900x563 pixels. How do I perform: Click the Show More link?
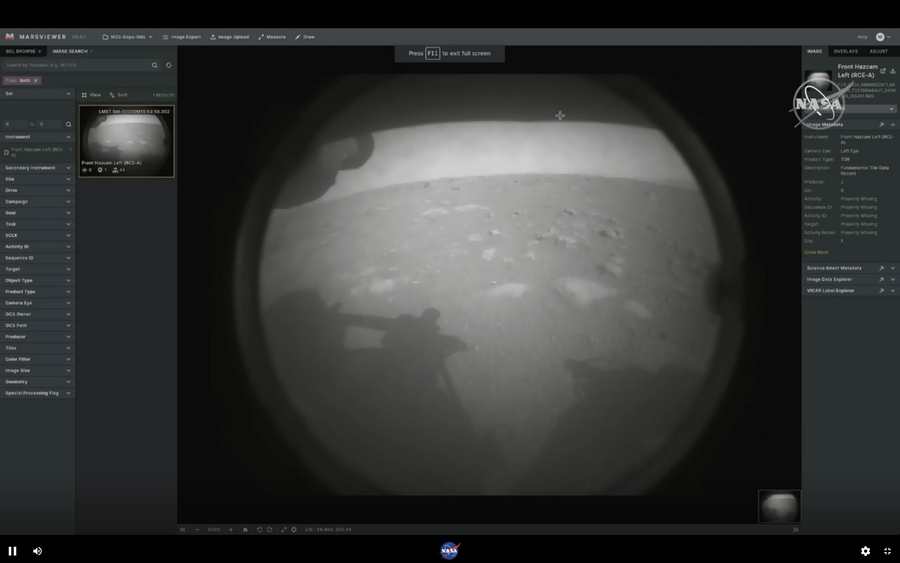click(x=816, y=252)
